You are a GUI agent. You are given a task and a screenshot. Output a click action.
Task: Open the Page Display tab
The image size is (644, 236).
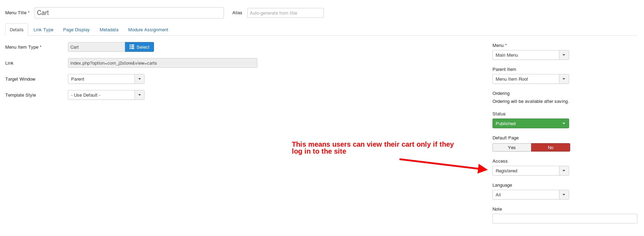tap(76, 30)
